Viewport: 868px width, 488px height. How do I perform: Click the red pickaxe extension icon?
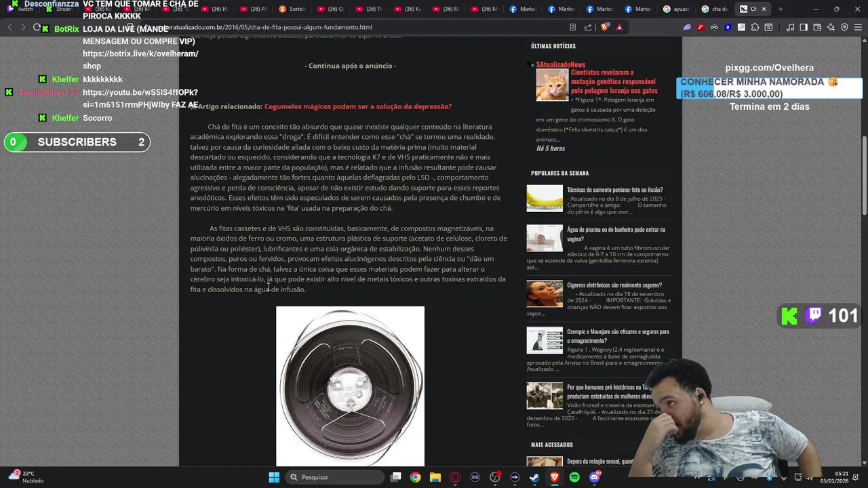click(x=701, y=27)
